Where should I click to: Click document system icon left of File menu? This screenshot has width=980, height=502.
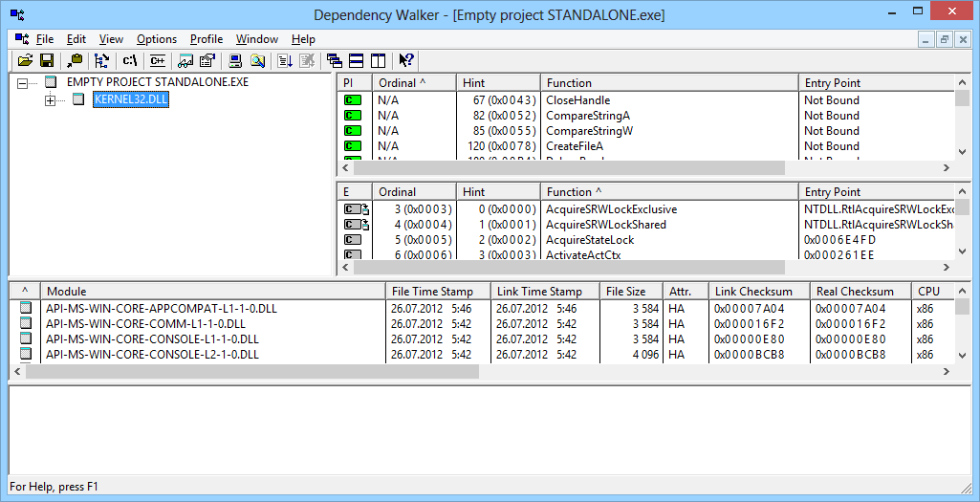pos(22,39)
